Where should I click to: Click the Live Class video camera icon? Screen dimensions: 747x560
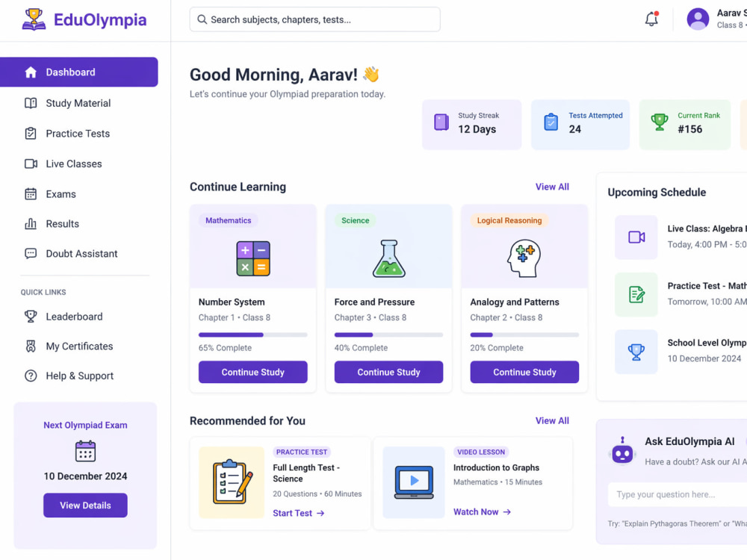636,237
